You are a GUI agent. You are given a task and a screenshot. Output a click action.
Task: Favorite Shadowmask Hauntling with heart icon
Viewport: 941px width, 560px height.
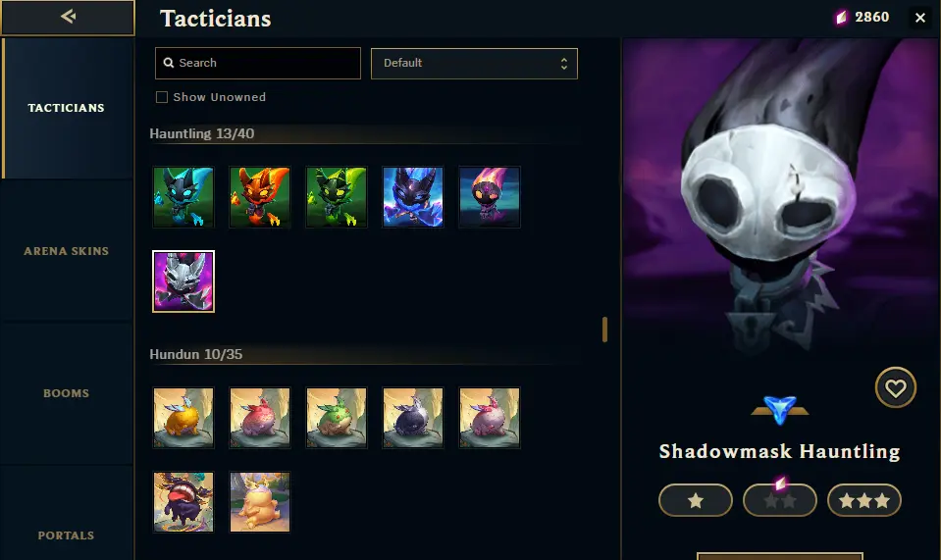tap(896, 388)
